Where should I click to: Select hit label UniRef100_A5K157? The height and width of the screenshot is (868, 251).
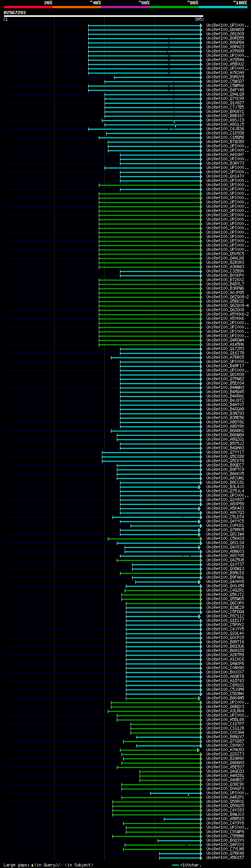point(225,857)
